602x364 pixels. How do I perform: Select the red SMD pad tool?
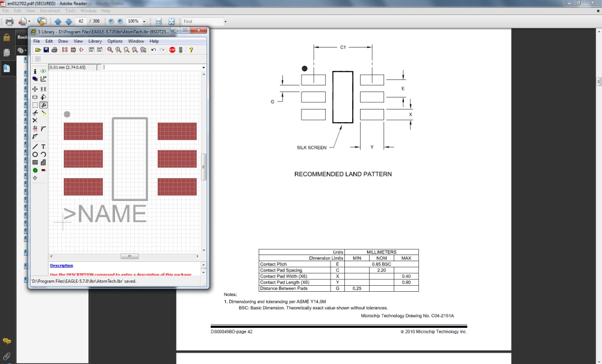(x=43, y=170)
